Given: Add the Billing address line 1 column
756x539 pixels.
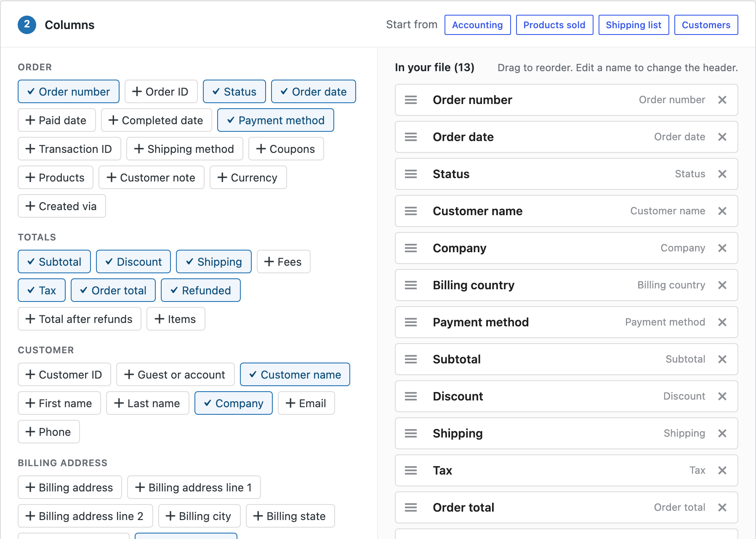Looking at the screenshot, I should click(x=194, y=487).
